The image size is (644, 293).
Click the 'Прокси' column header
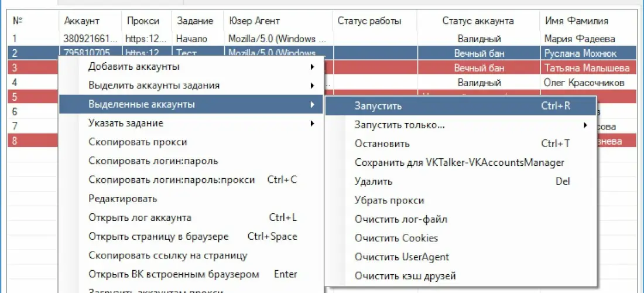tap(146, 21)
